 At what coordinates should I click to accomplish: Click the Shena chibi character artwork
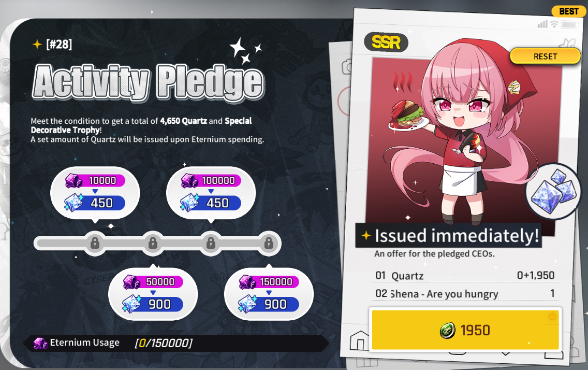[455, 131]
